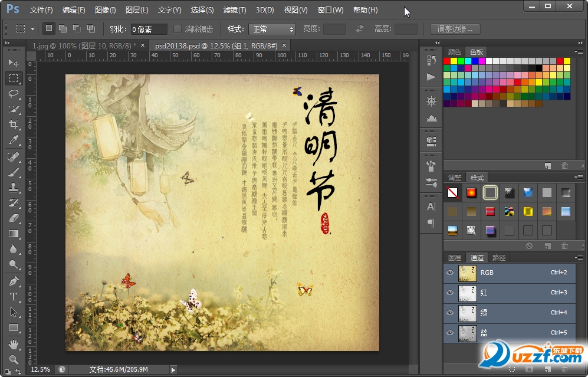This screenshot has height=377, width=588.
Task: Toggle visibility of the 红 channel
Action: click(x=450, y=293)
